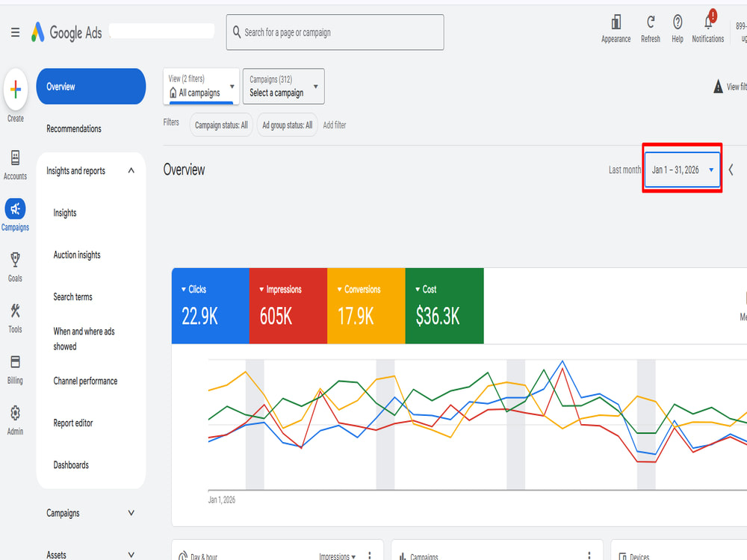Click the Campaigns card bar chart icon

403,556
